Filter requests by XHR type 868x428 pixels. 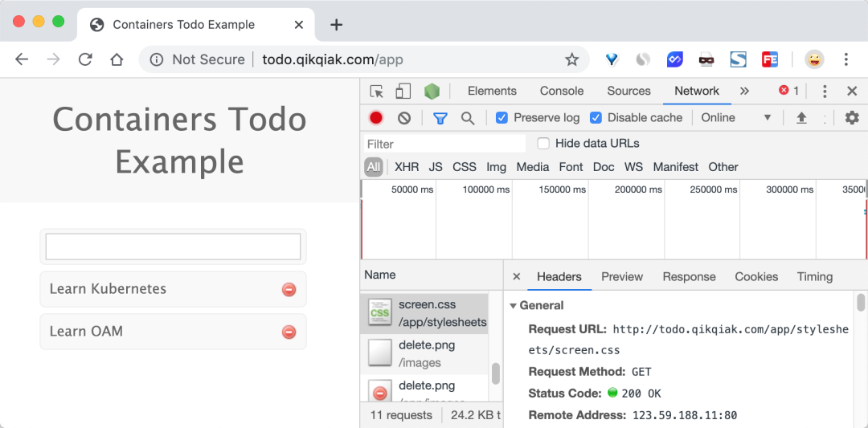click(x=407, y=167)
